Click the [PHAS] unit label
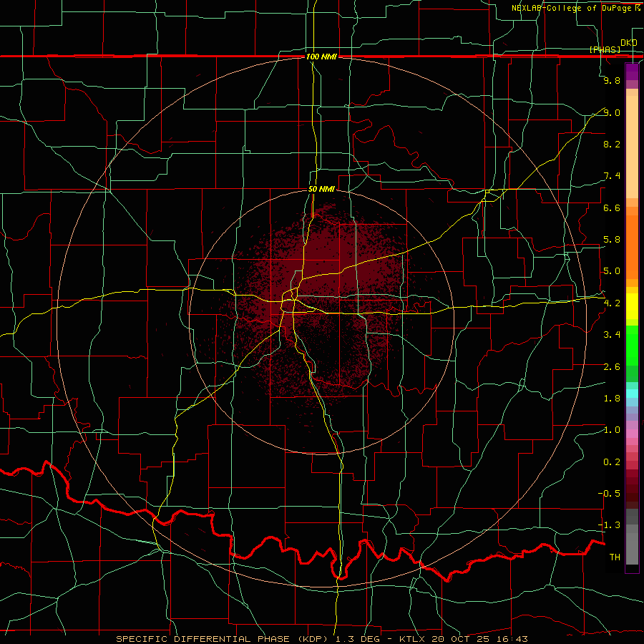 pyautogui.click(x=605, y=49)
